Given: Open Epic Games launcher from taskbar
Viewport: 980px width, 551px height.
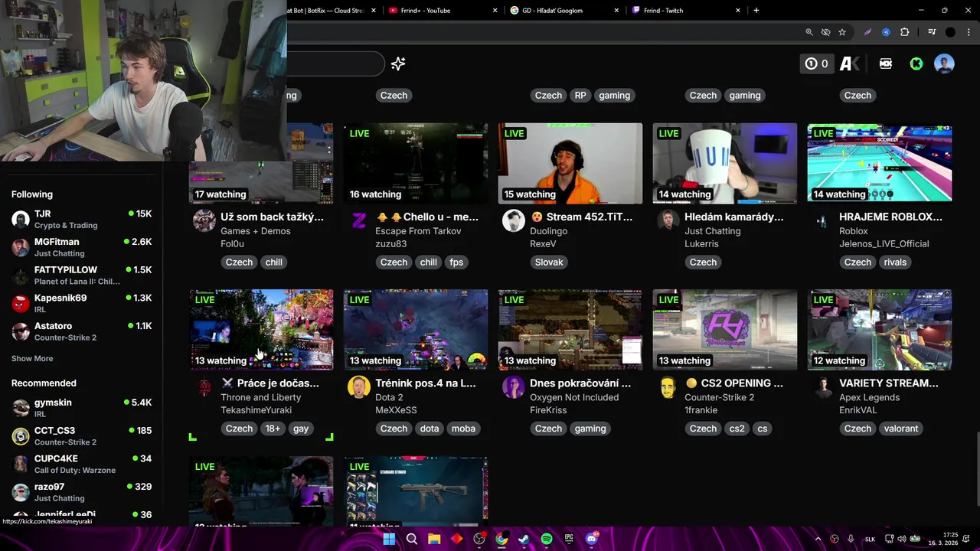Looking at the screenshot, I should (x=569, y=539).
